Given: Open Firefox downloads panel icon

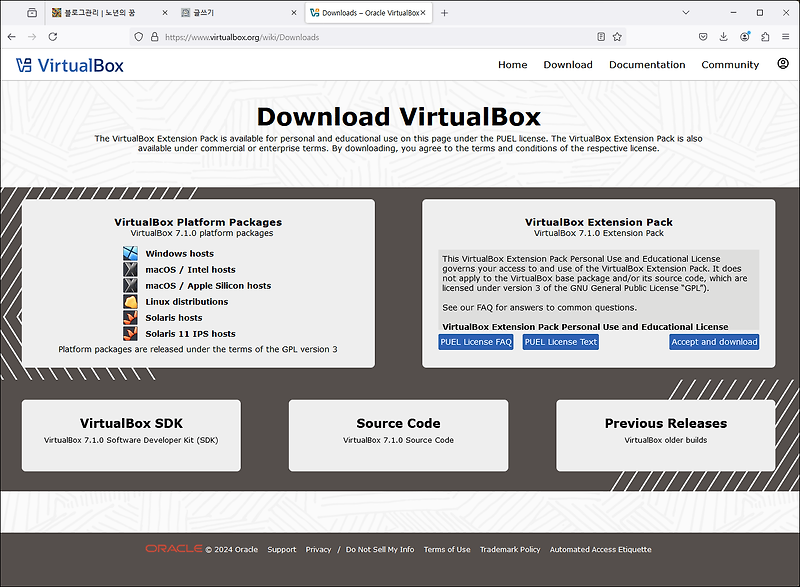Looking at the screenshot, I should pos(723,36).
